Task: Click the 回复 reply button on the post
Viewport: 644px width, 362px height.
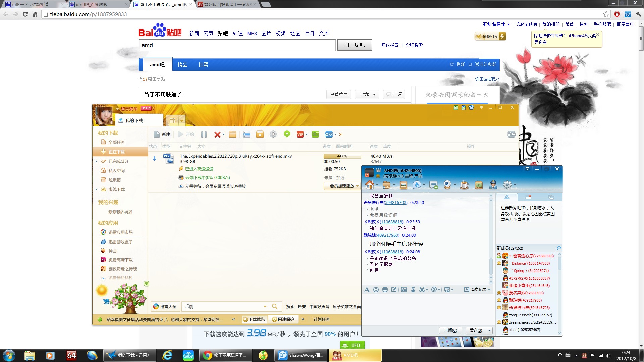Action: 394,95
